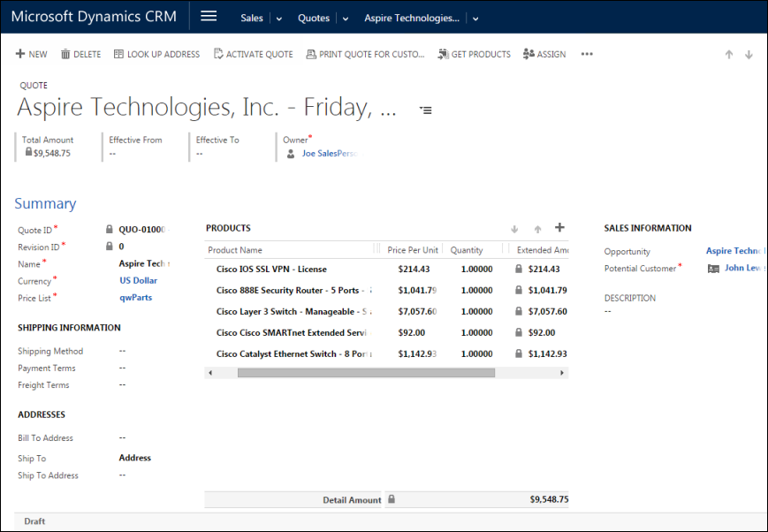Open the qwParts price list link
The height and width of the screenshot is (532, 768).
click(x=135, y=298)
